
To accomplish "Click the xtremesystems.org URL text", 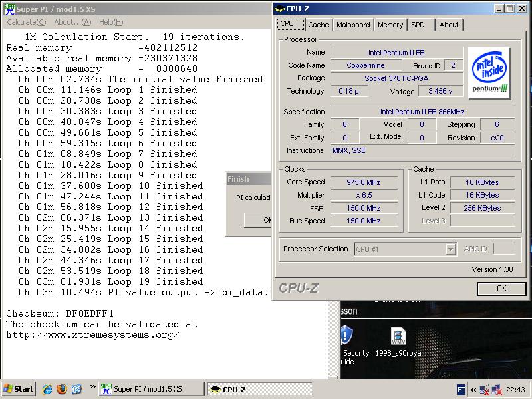I will click(x=93, y=335).
